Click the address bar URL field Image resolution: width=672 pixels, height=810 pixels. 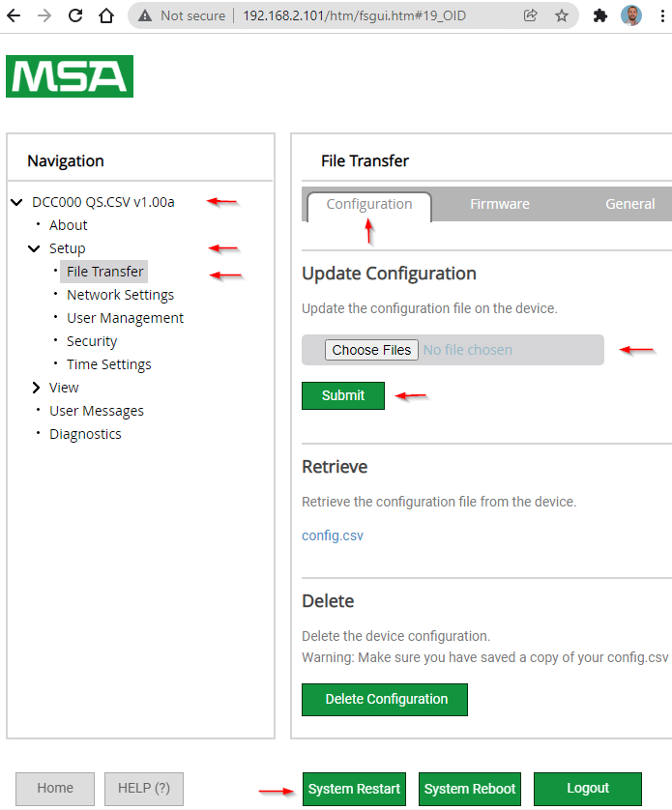pos(354,16)
